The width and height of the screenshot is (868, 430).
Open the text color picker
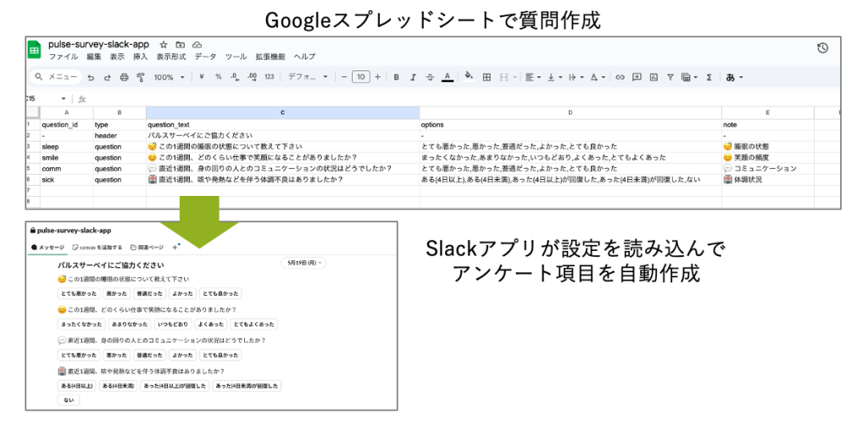448,77
